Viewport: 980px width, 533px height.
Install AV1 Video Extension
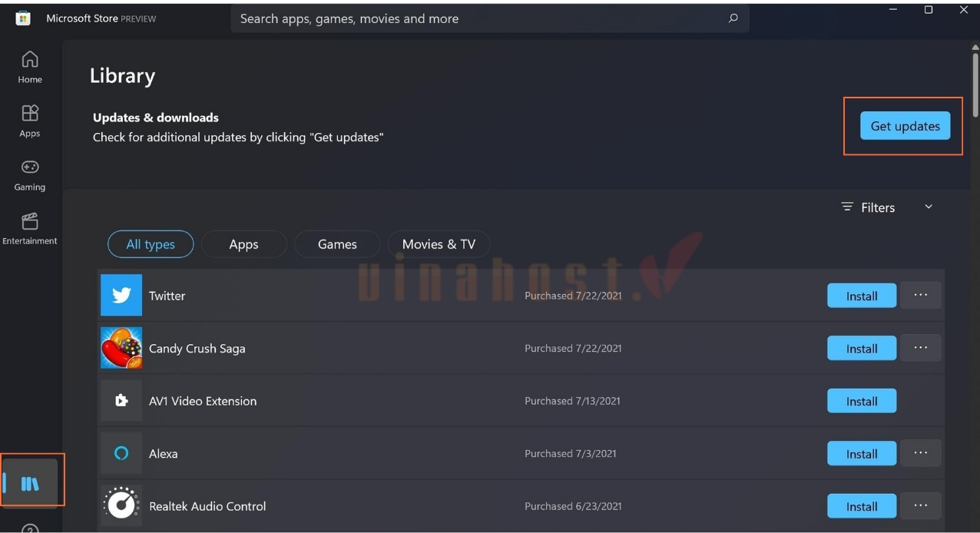pos(862,401)
